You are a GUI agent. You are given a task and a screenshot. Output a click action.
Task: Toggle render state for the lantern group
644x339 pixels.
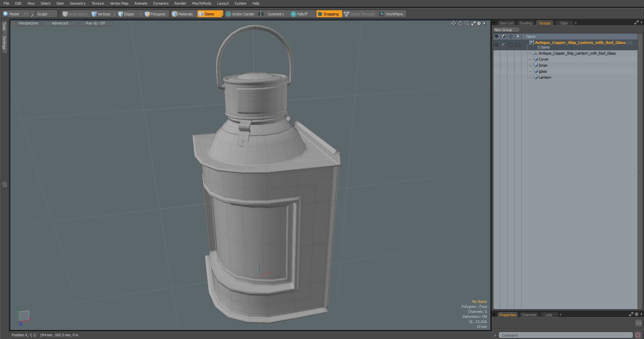504,45
